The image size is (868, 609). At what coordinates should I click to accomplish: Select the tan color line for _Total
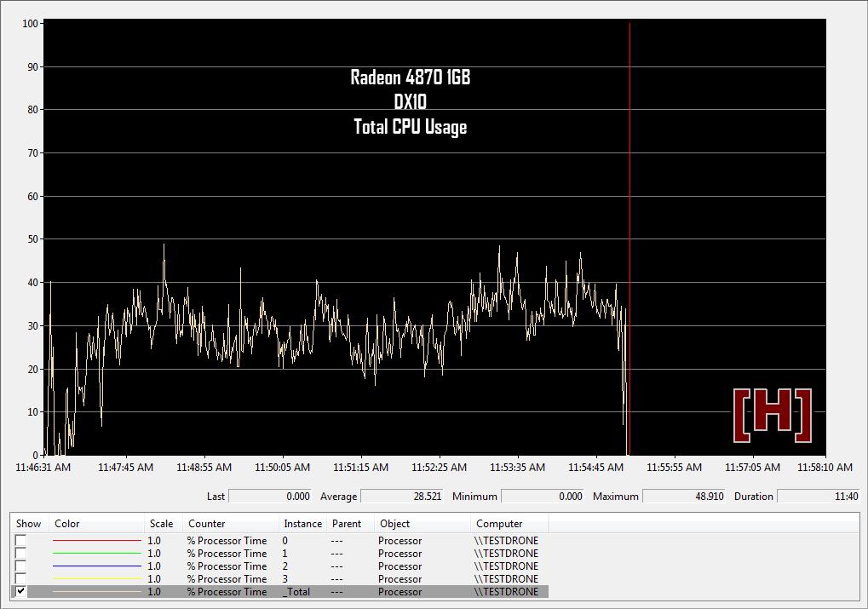pyautogui.click(x=97, y=591)
